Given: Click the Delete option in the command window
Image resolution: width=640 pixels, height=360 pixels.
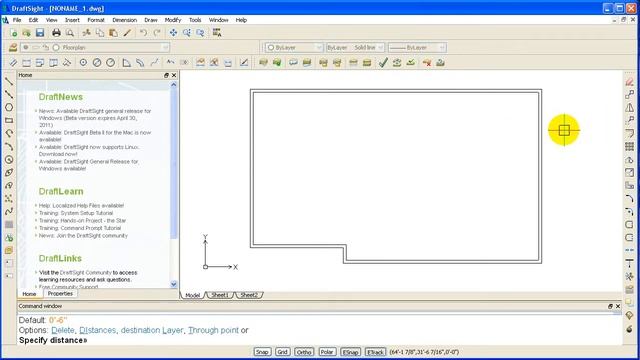Looking at the screenshot, I should (63, 330).
